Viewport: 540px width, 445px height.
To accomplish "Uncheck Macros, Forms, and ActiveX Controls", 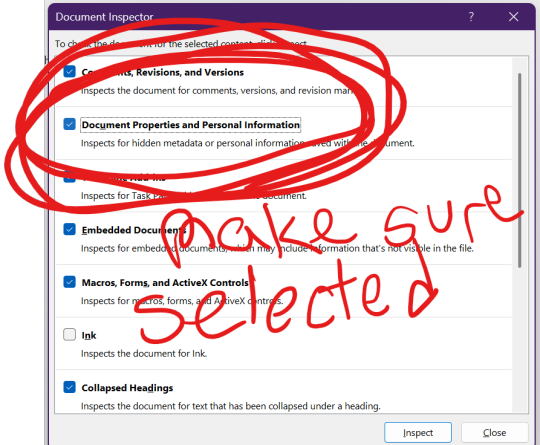I will point(70,282).
